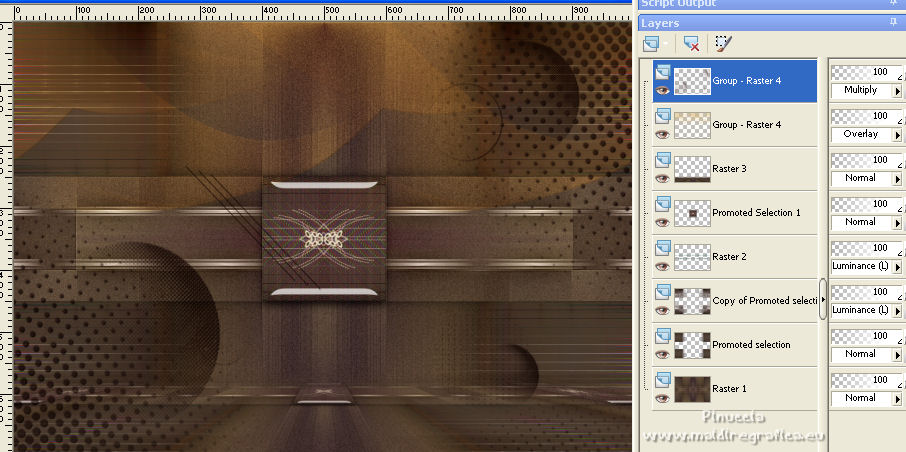Adjust opacity slider of Raster 3
This screenshot has height=452, width=906.
[x=867, y=160]
